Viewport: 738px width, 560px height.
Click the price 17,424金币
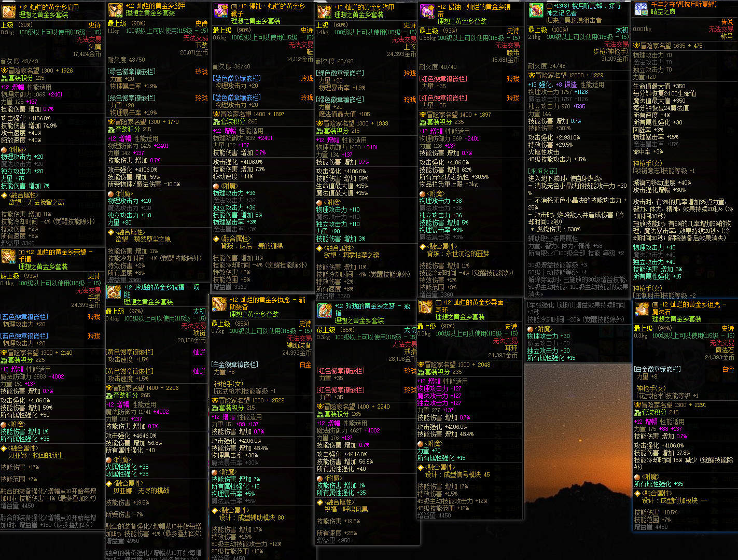click(x=87, y=54)
